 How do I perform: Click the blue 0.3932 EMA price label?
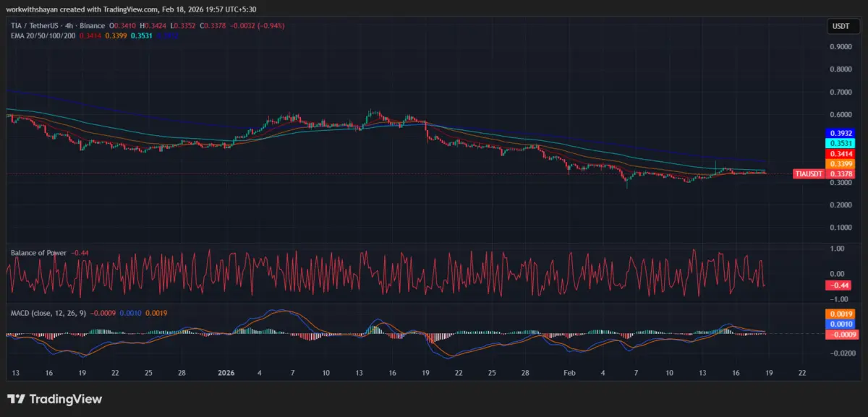coord(839,134)
